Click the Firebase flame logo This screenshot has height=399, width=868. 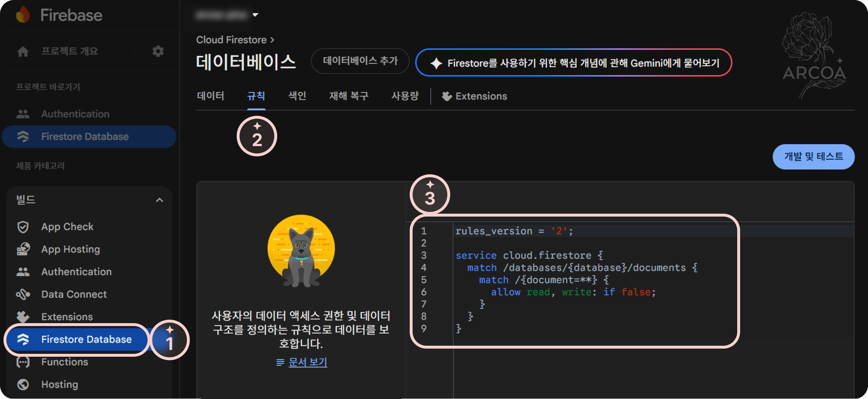pos(23,15)
